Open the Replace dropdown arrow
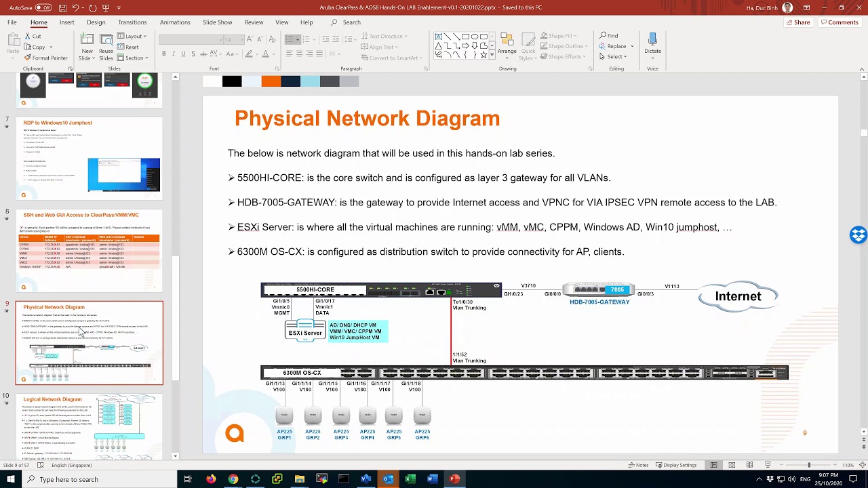The width and height of the screenshot is (868, 488). [632, 46]
